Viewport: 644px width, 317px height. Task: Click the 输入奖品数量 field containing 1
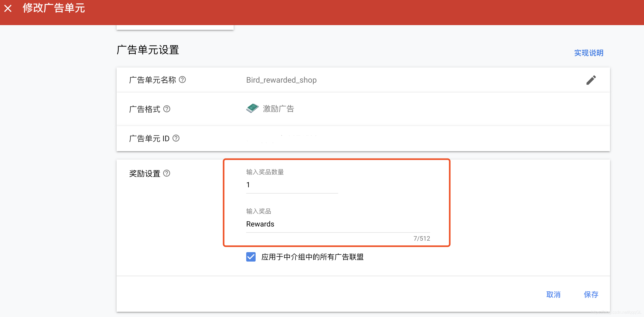click(292, 185)
